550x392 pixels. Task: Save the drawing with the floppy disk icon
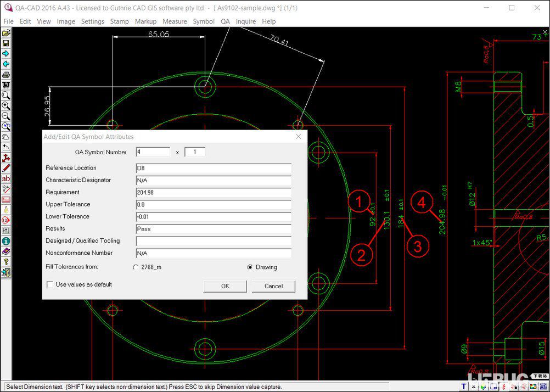point(6,43)
